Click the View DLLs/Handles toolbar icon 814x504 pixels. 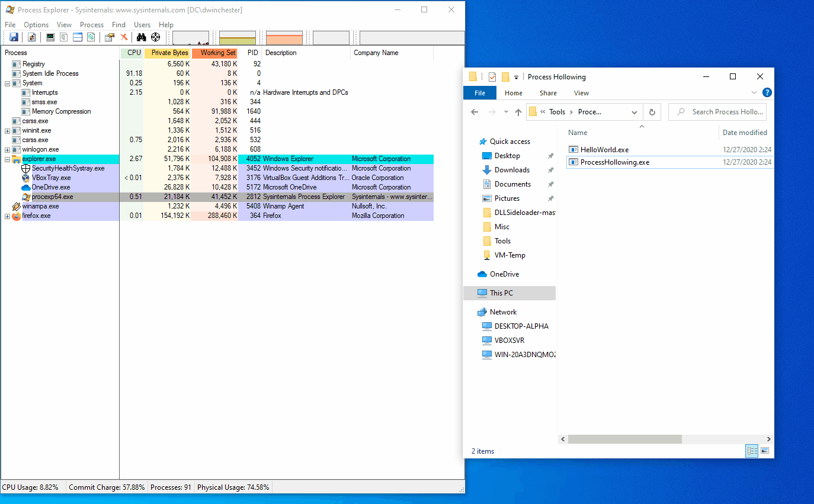(91, 37)
